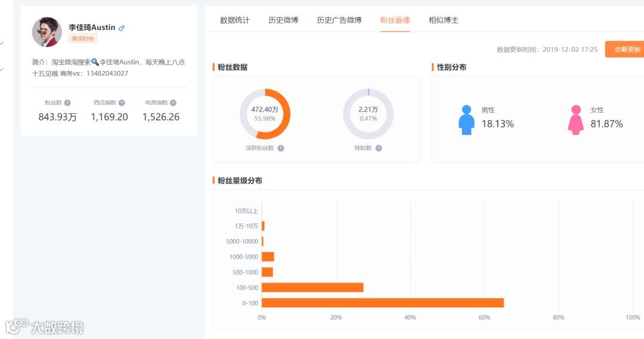Click the help icon beside 粉丝数

tap(67, 103)
